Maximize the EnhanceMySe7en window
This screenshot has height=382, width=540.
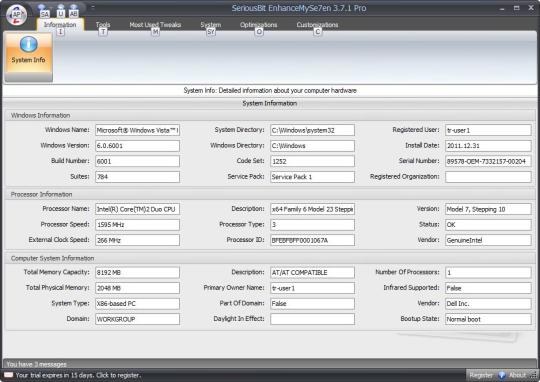[x=517, y=8]
